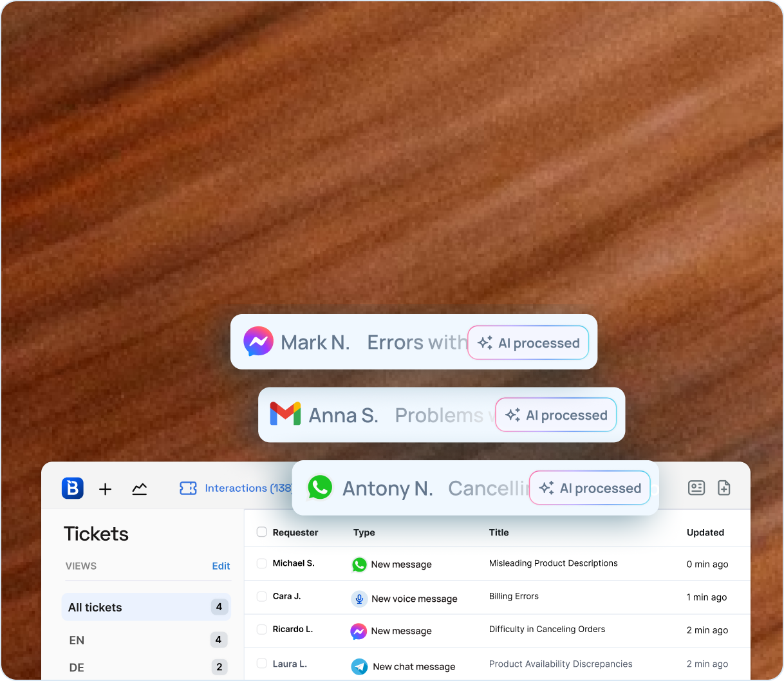Click the Antony N. name on floating card

pyautogui.click(x=387, y=489)
